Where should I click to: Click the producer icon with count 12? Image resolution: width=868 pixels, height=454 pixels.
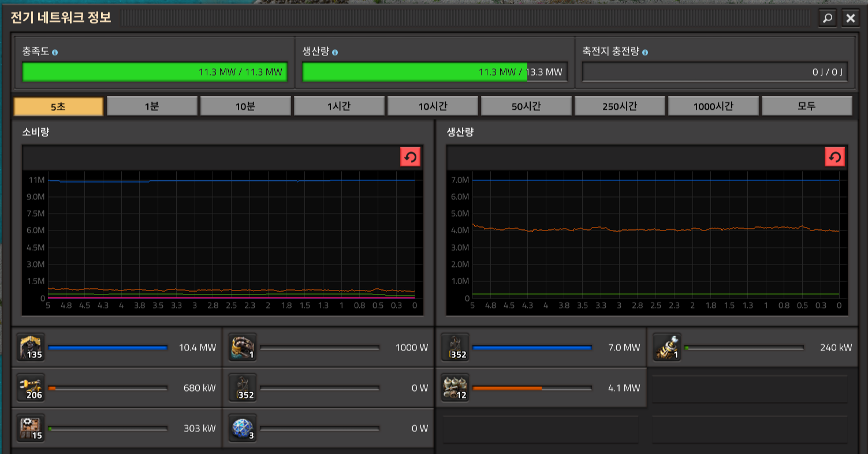point(455,388)
